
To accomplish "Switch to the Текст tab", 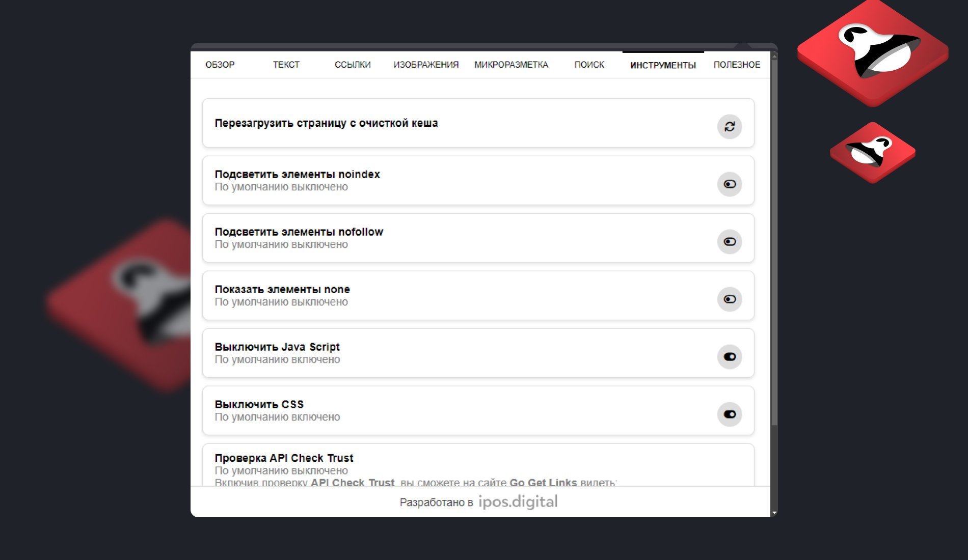I will 286,65.
